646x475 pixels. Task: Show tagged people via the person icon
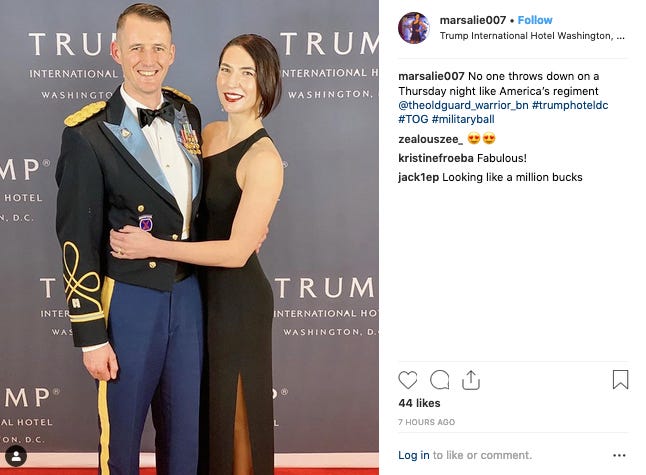pyautogui.click(x=16, y=456)
